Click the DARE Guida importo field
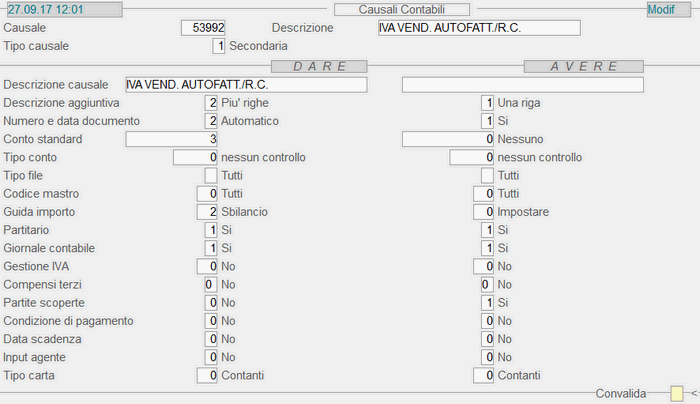 point(207,212)
